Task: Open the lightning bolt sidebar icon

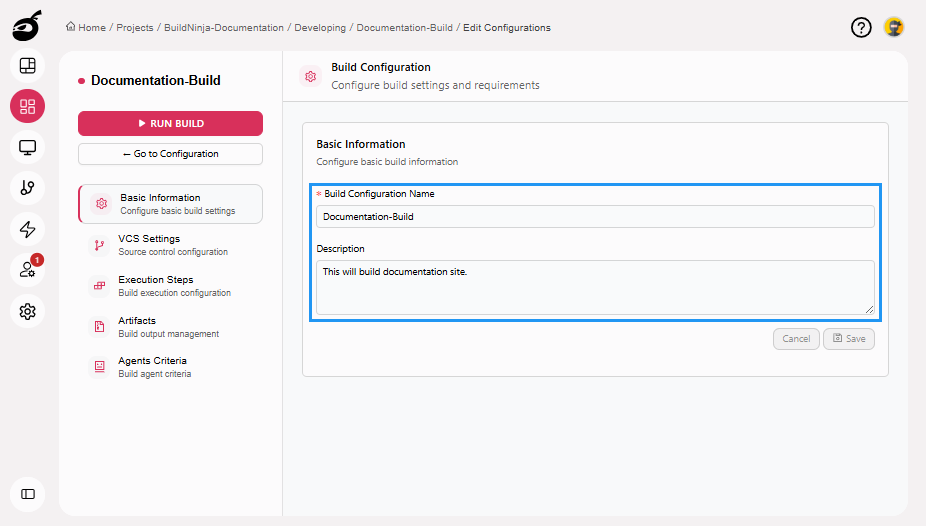Action: pyautogui.click(x=27, y=229)
